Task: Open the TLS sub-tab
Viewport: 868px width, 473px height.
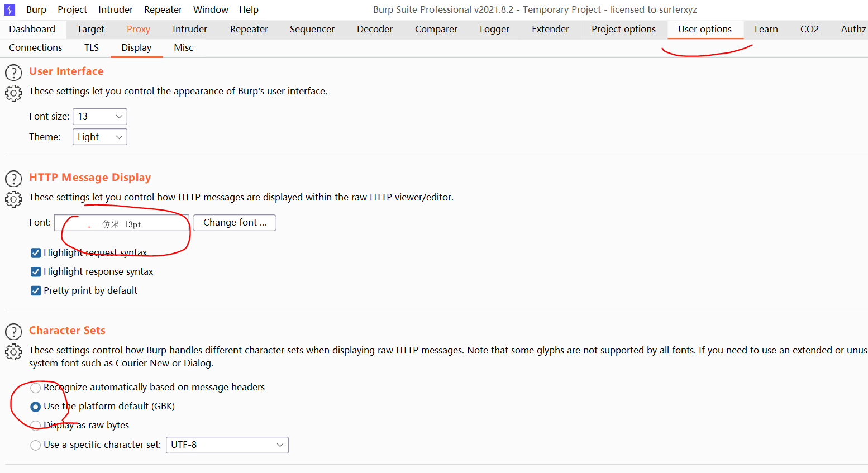Action: pos(92,48)
